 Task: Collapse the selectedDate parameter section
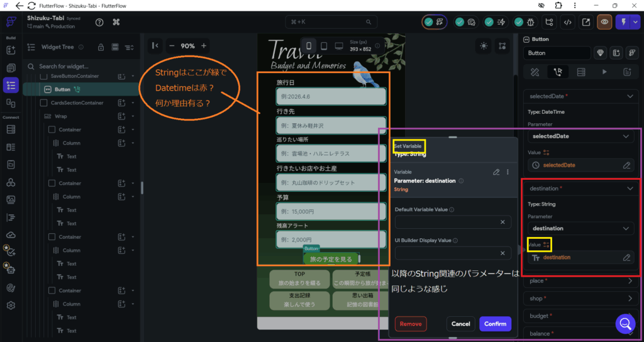(630, 96)
